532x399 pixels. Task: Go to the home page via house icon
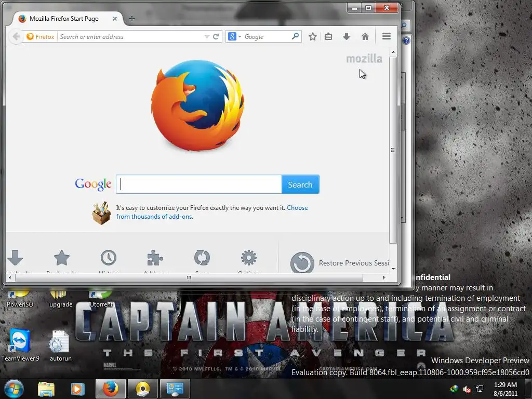point(365,36)
